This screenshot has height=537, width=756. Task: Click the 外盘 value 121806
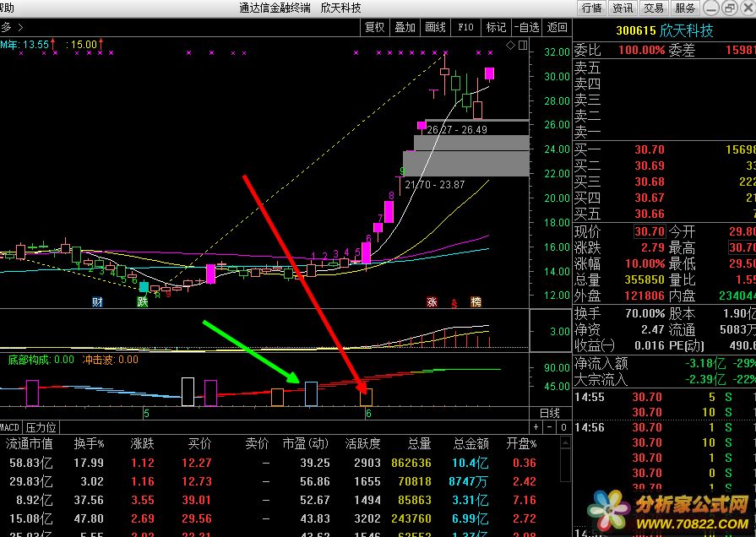click(645, 296)
